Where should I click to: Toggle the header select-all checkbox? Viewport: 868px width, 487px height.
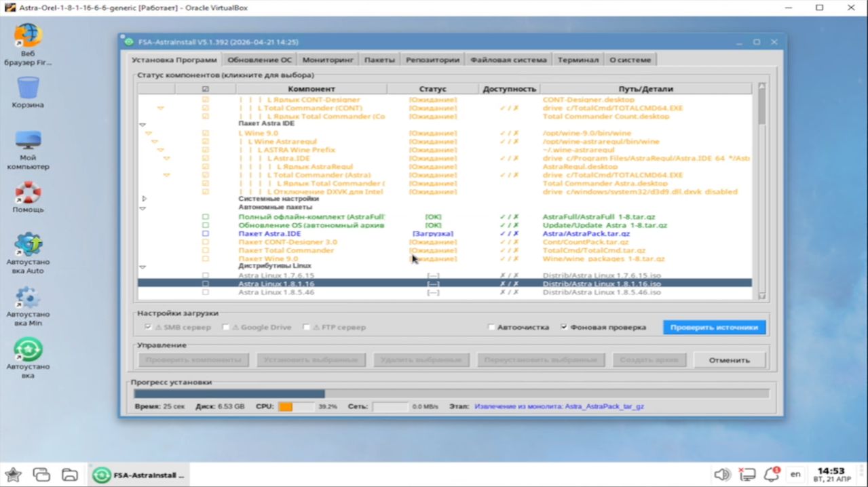[206, 89]
